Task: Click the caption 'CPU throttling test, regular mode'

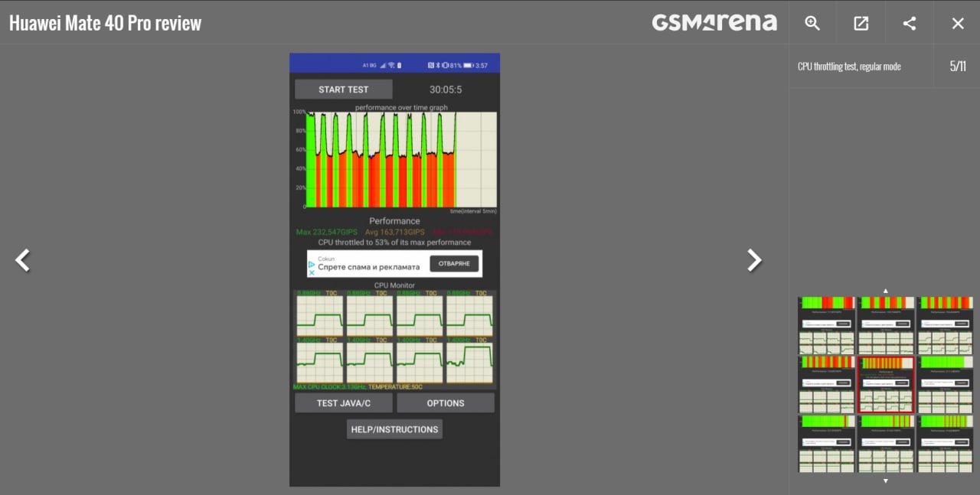Action: tap(849, 67)
